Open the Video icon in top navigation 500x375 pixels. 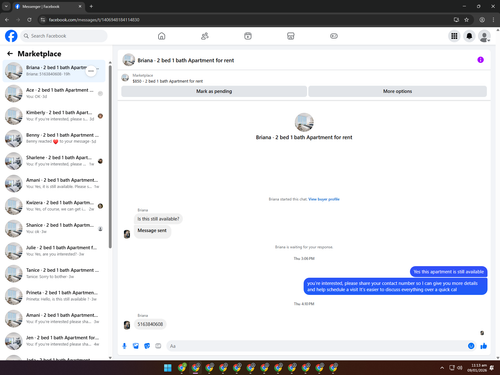click(248, 36)
